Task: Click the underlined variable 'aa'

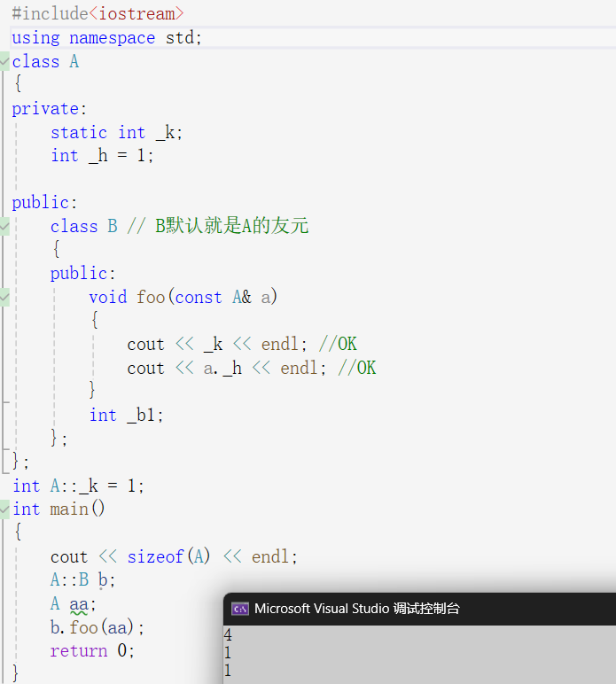Action: click(x=79, y=604)
